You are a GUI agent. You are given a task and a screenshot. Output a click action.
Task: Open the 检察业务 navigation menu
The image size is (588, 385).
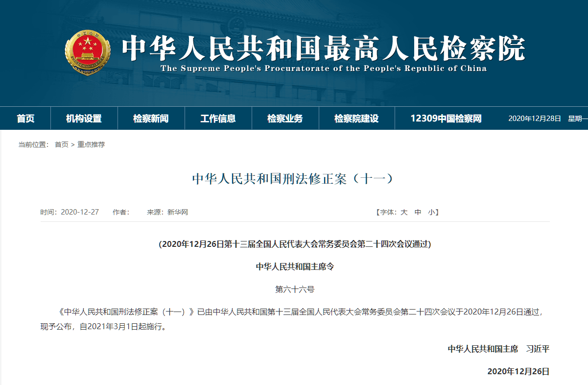point(285,119)
